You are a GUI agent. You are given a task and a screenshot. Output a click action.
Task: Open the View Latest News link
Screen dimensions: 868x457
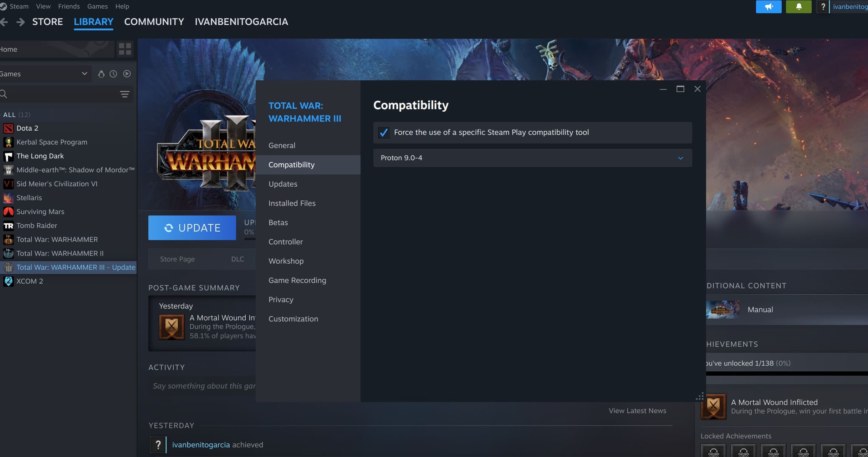pos(637,411)
